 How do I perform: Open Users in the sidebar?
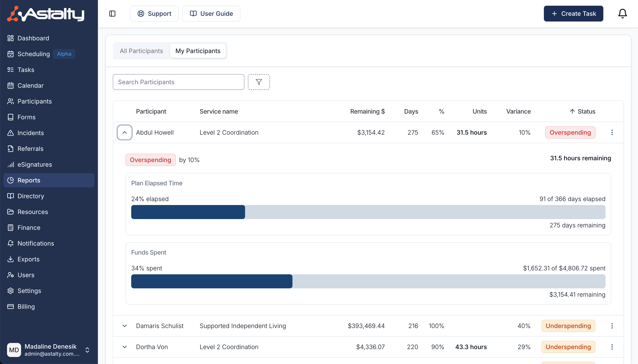[49, 275]
